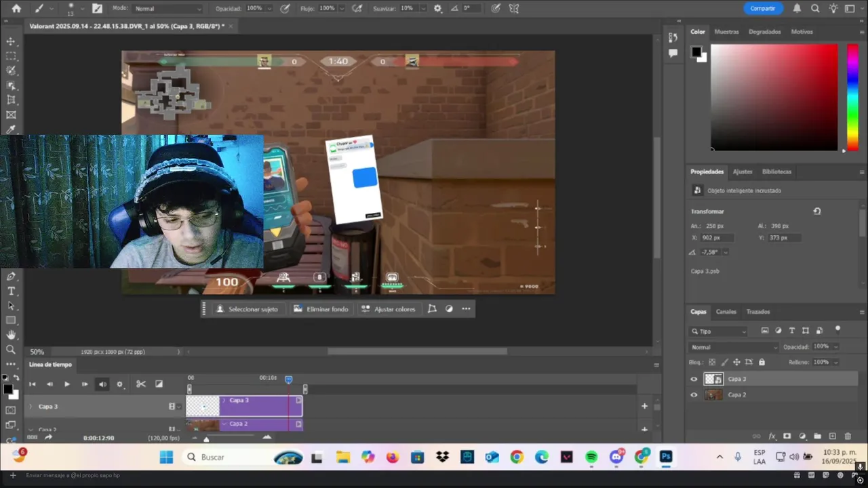Select the Zoom tool
868x488 pixels.
11,350
